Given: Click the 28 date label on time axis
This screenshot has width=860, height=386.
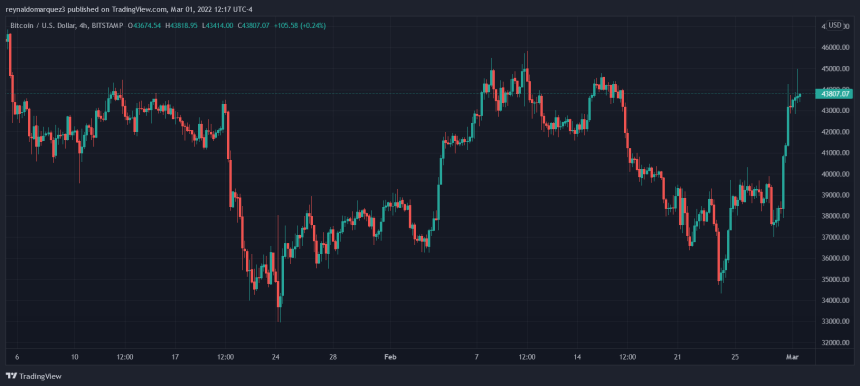Looking at the screenshot, I should [333, 357].
